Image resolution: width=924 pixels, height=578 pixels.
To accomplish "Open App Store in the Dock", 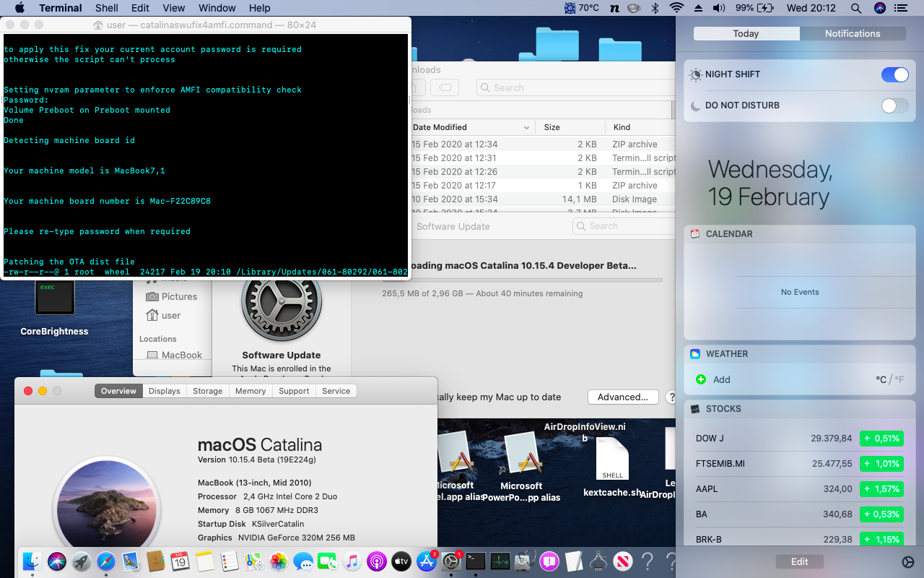I will (x=427, y=561).
